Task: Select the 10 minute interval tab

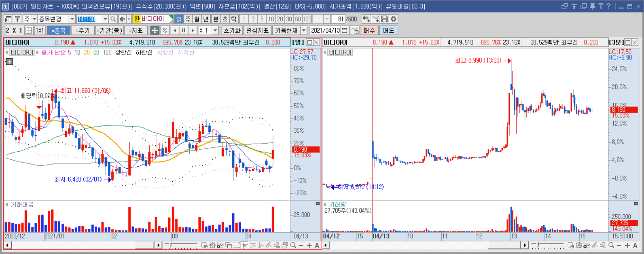Action: (271, 19)
